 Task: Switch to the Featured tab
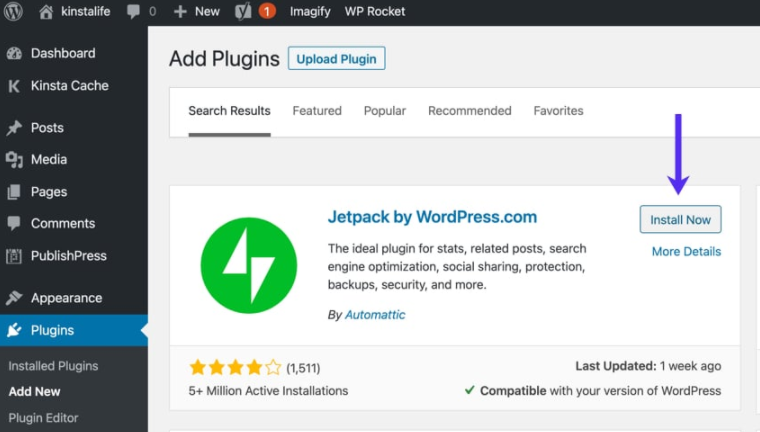tap(317, 111)
